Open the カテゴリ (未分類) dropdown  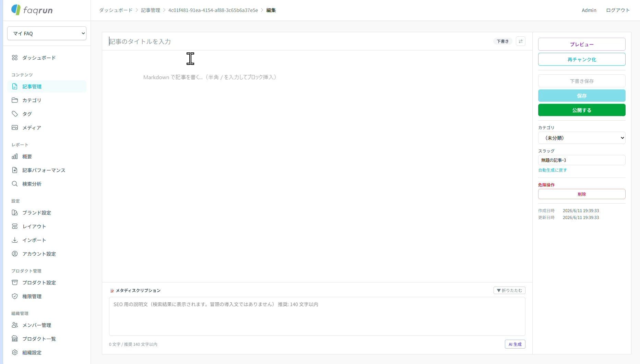[x=582, y=138]
